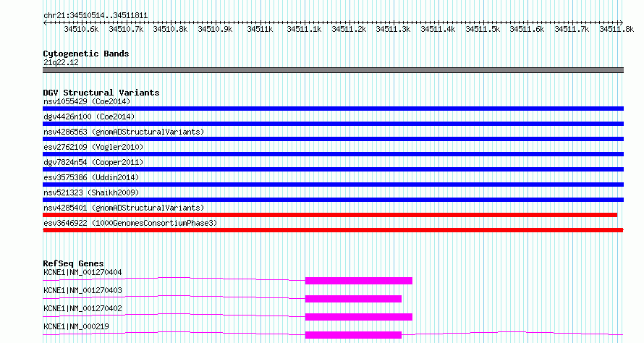Click the gray 21q22.12 cytogenetic band bar
The image size is (644, 343).
pos(333,70)
